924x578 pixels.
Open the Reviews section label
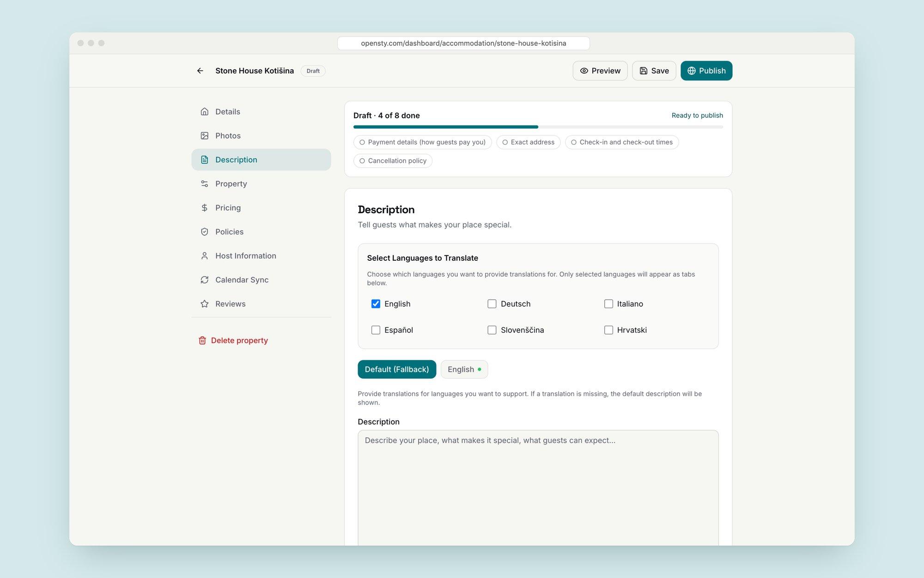230,304
